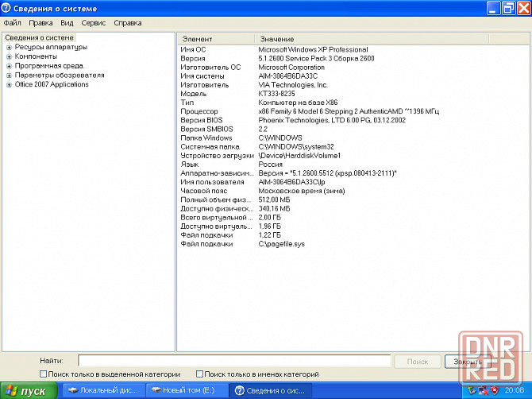The width and height of the screenshot is (532, 399).
Task: Open the Справка menu
Action: 128,23
